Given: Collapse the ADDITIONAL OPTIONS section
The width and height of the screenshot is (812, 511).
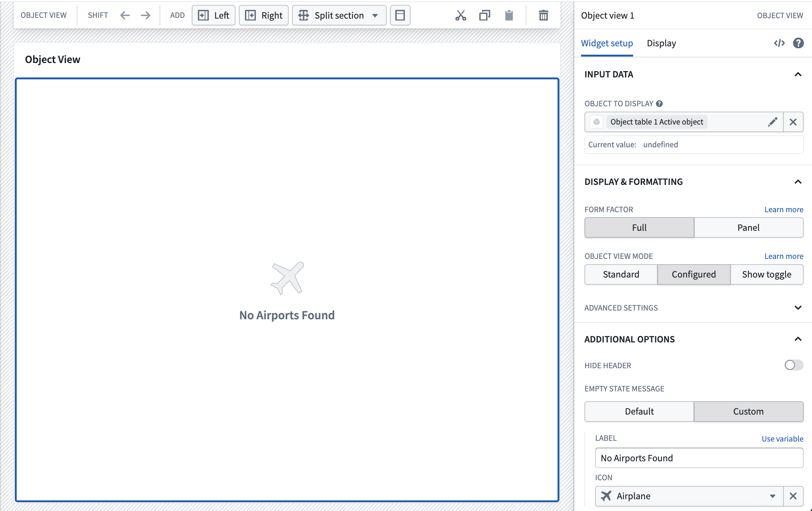Looking at the screenshot, I should point(798,339).
